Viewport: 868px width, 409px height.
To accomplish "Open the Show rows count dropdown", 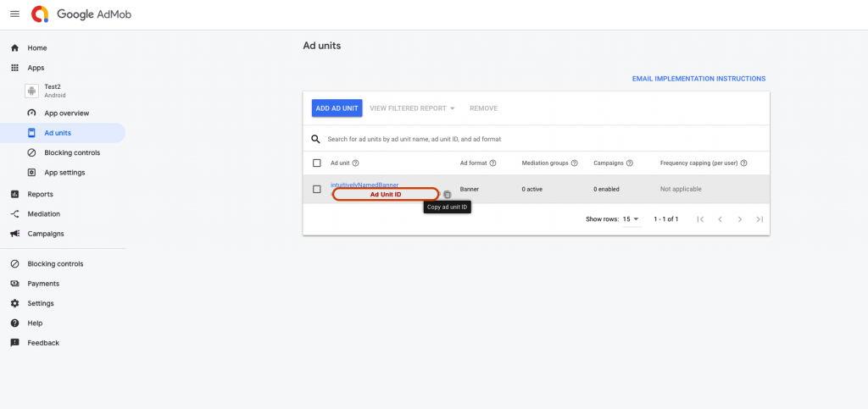I will 632,219.
